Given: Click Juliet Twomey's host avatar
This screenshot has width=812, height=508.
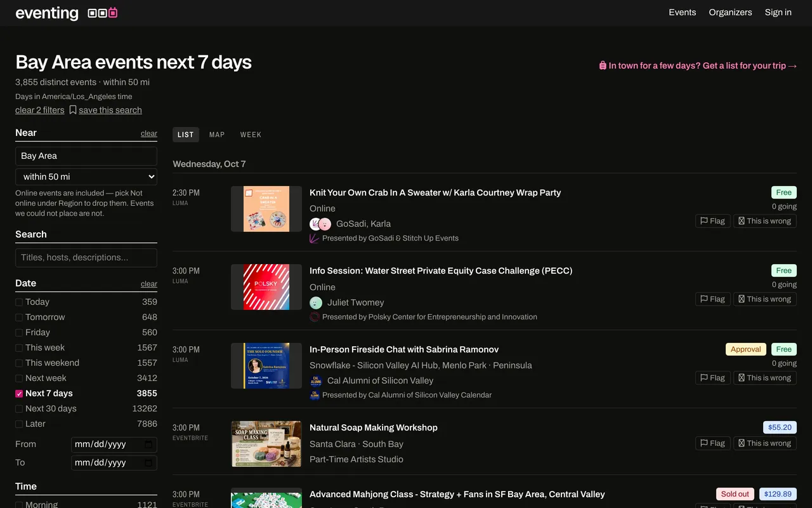Looking at the screenshot, I should 316,303.
